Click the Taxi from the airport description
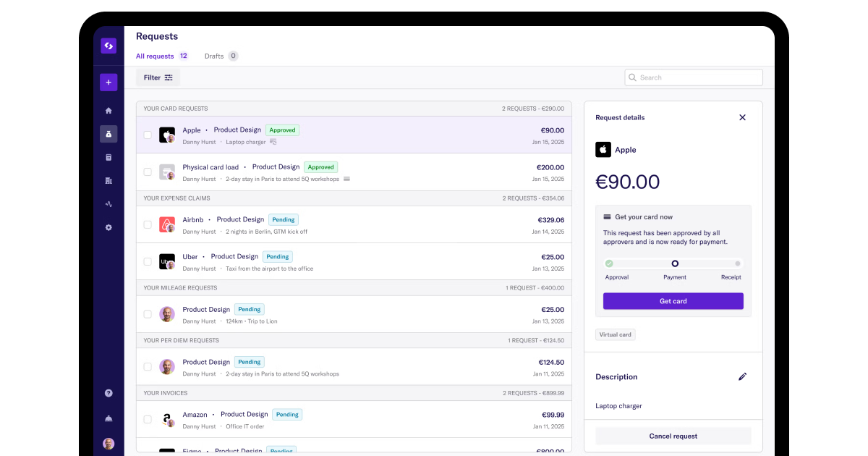This screenshot has height=456, width=868. pyautogui.click(x=270, y=269)
